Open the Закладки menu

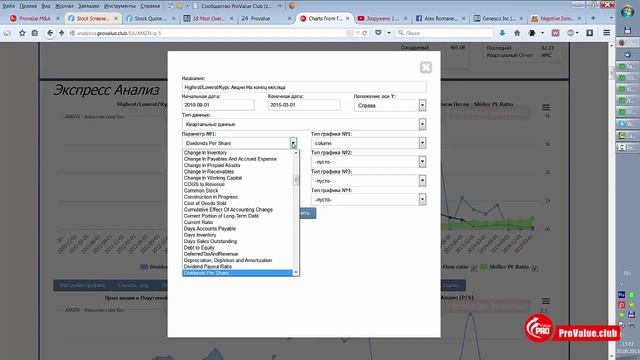click(89, 6)
